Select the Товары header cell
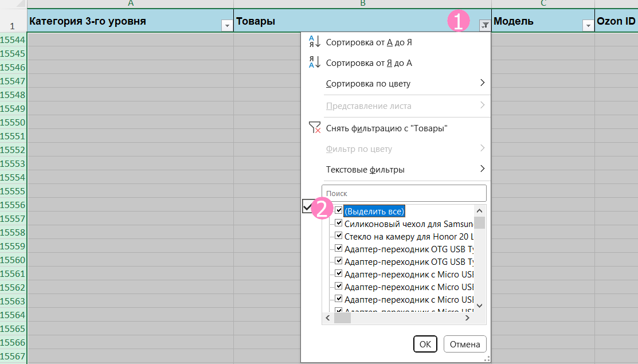 tap(362, 21)
